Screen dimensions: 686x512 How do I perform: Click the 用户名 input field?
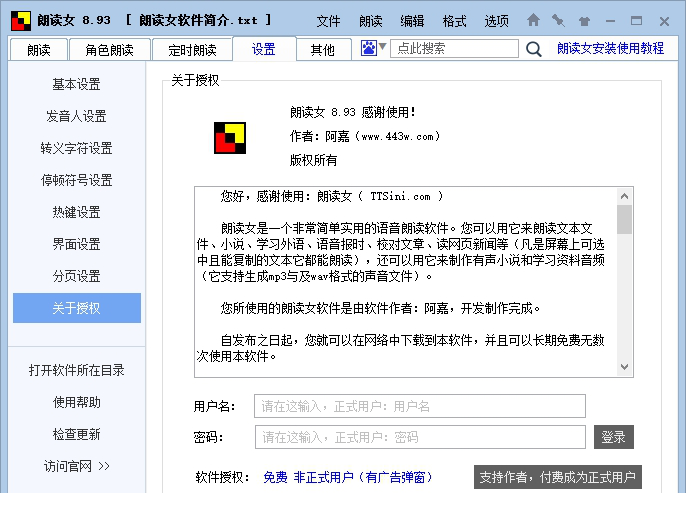[420, 406]
